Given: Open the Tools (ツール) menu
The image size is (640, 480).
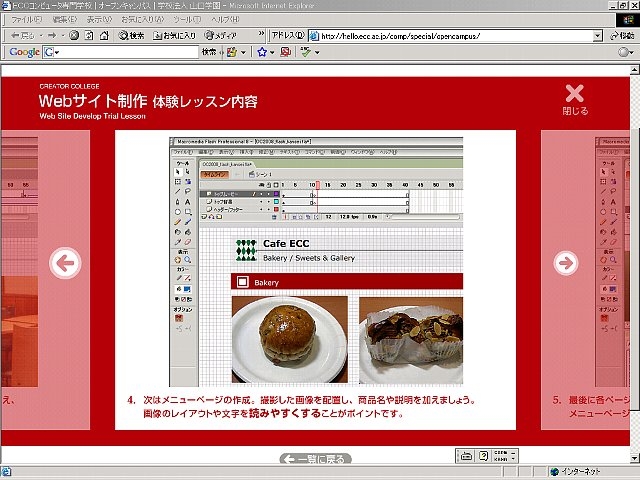Looking at the screenshot, I should [x=187, y=19].
